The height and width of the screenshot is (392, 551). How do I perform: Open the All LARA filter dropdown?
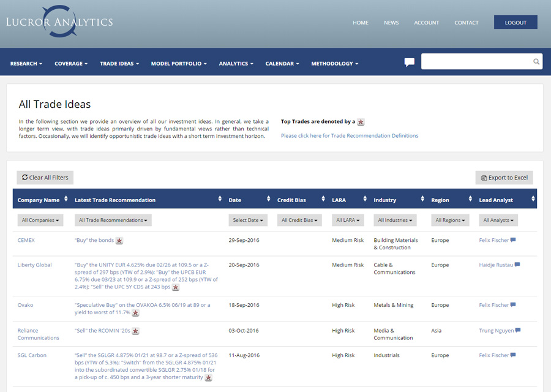pyautogui.click(x=348, y=220)
